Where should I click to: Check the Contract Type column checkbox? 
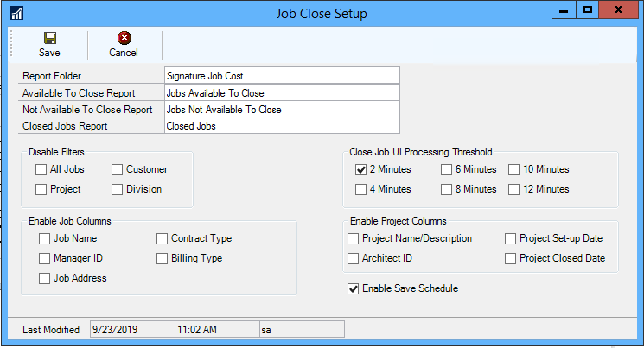163,238
